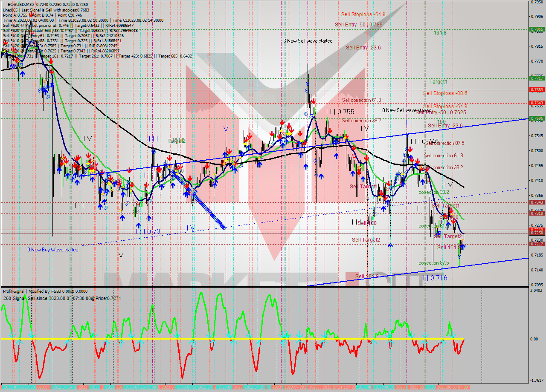The image size is (546, 392).
Task: Click the 'I I I 0.73' wave label
Action: 148,231
